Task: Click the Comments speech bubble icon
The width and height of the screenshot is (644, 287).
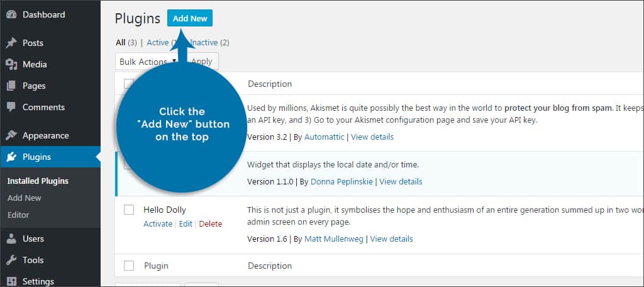Action: (11, 108)
